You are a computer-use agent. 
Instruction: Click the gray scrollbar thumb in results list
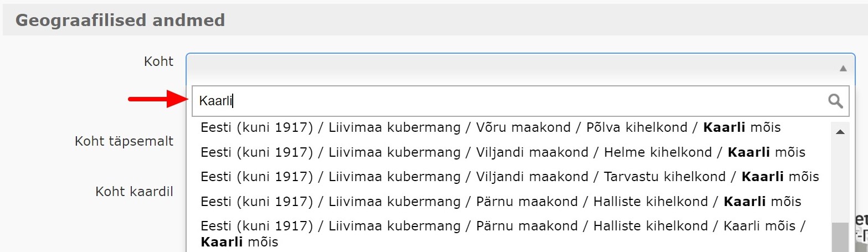pyautogui.click(x=840, y=237)
